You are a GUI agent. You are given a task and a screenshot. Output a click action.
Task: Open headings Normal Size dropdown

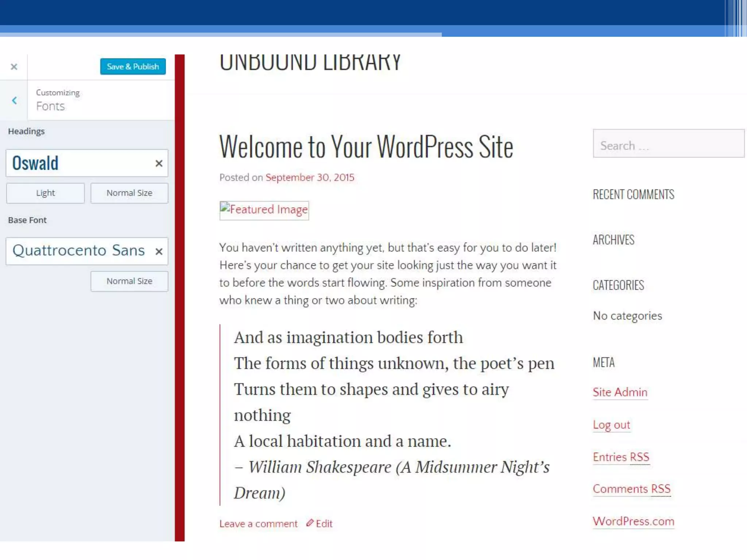click(129, 193)
